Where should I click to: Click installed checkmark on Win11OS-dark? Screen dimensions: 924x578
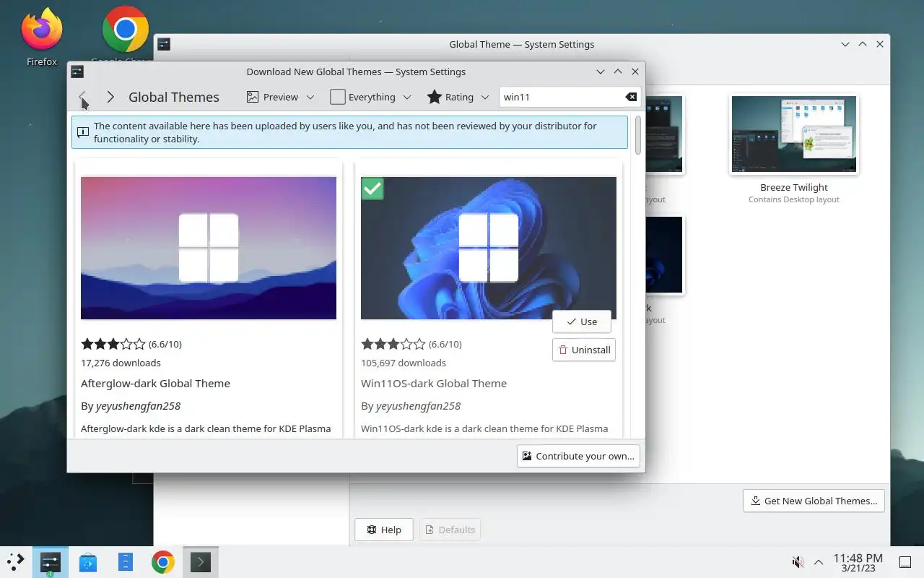coord(372,189)
